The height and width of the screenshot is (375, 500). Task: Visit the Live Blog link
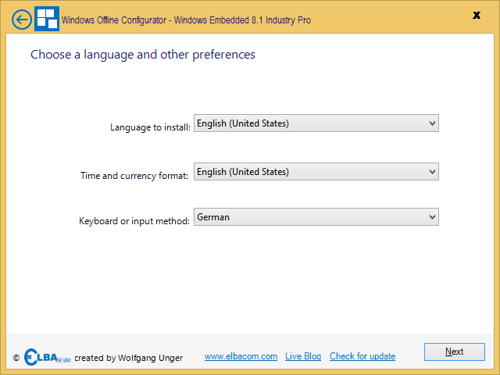click(303, 356)
